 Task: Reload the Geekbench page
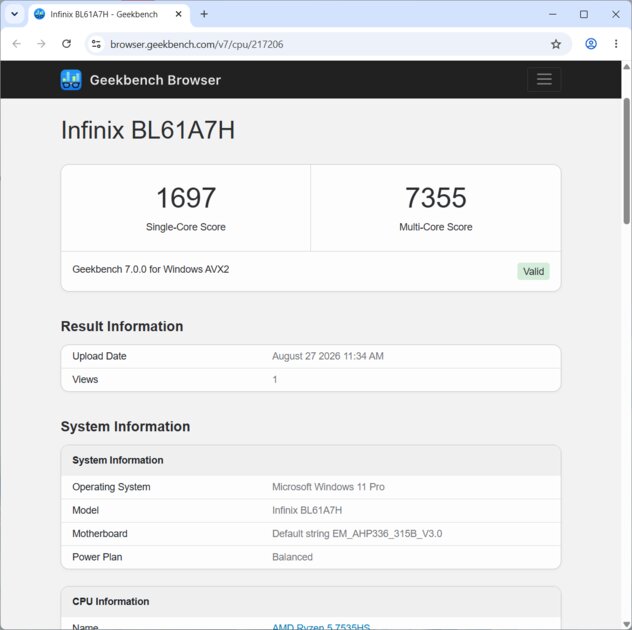point(67,44)
